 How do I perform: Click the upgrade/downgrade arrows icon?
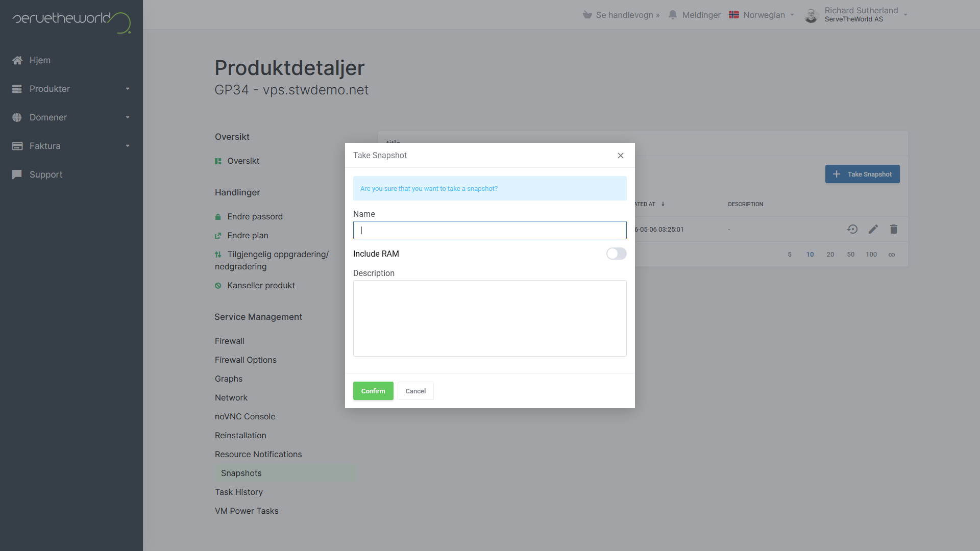(x=218, y=255)
